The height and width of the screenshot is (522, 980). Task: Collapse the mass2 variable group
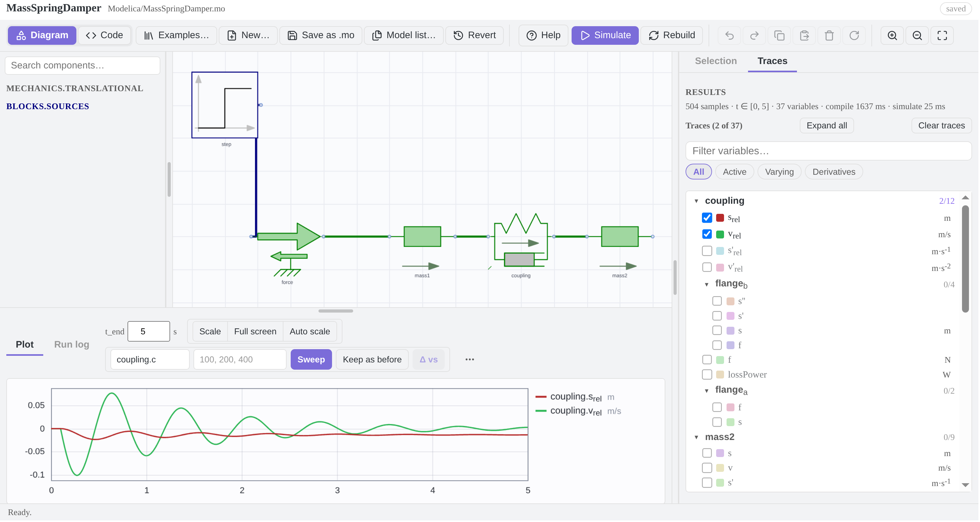coord(696,437)
